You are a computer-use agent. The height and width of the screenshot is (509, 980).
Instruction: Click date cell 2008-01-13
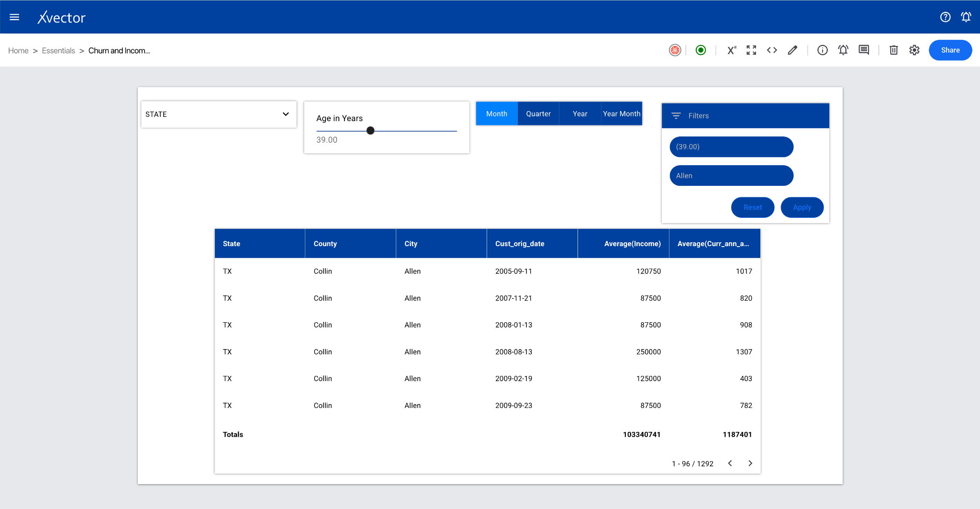tap(513, 325)
